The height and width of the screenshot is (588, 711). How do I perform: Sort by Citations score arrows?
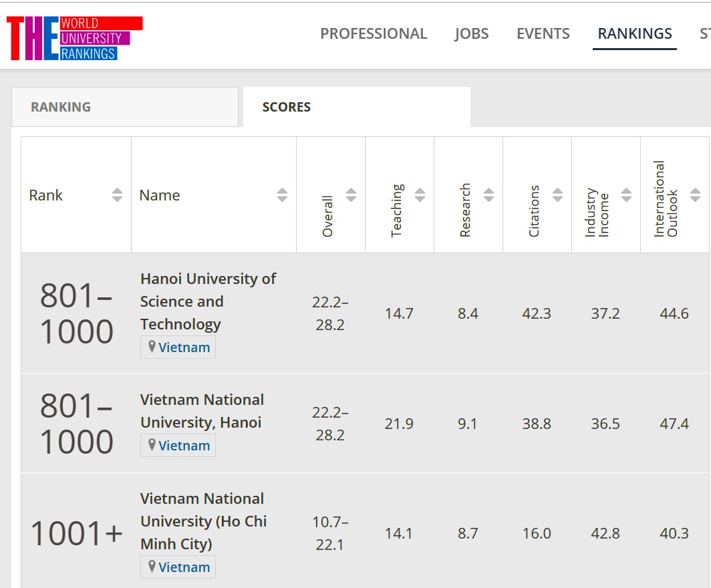(557, 195)
